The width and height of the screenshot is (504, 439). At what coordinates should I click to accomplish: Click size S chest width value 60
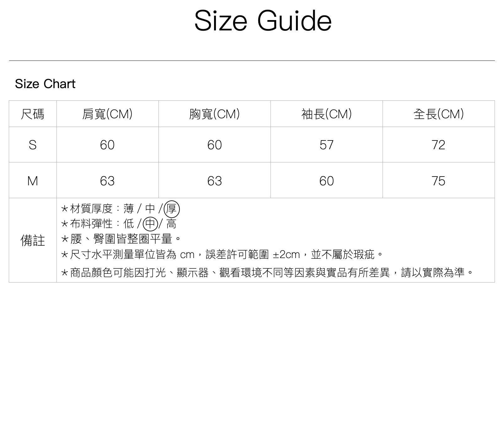(214, 145)
